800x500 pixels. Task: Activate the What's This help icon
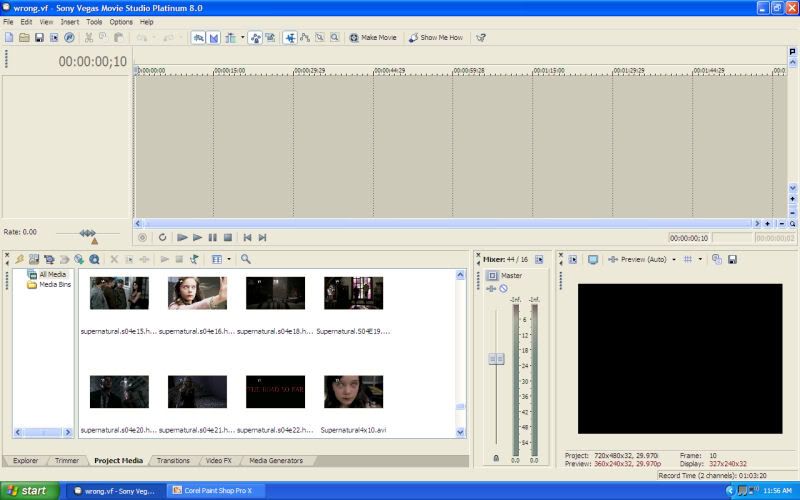click(x=481, y=37)
